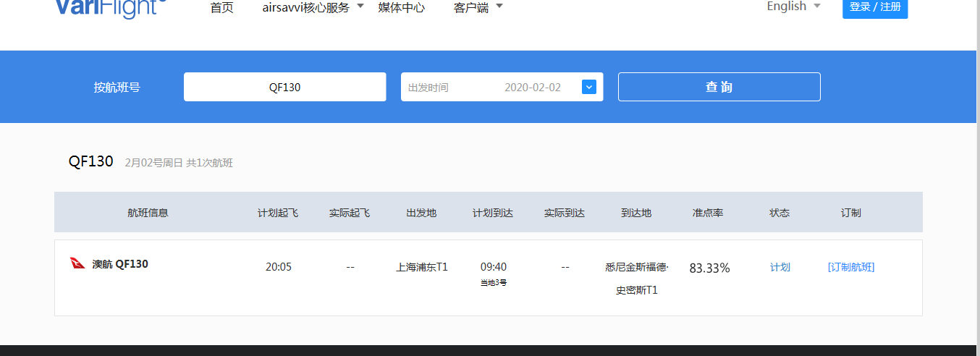Click the 登录 / 注册 button

pos(875,7)
